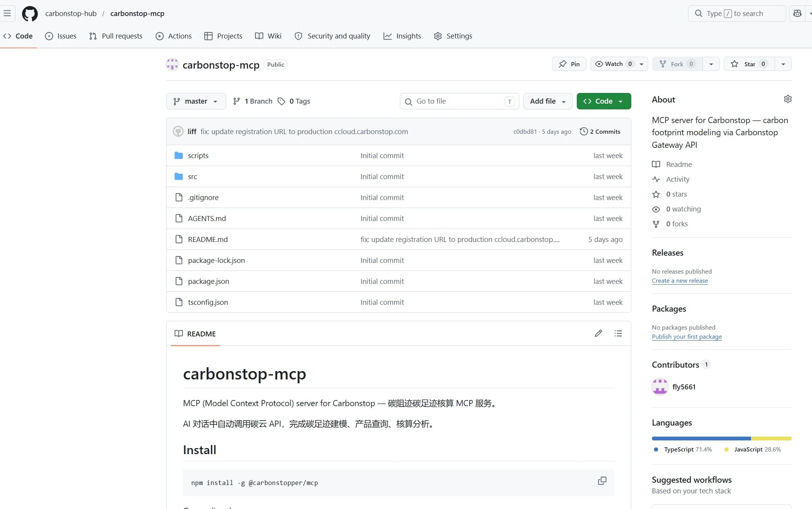812x509 pixels.
Task: Open the Packages section heading
Action: pyautogui.click(x=669, y=309)
